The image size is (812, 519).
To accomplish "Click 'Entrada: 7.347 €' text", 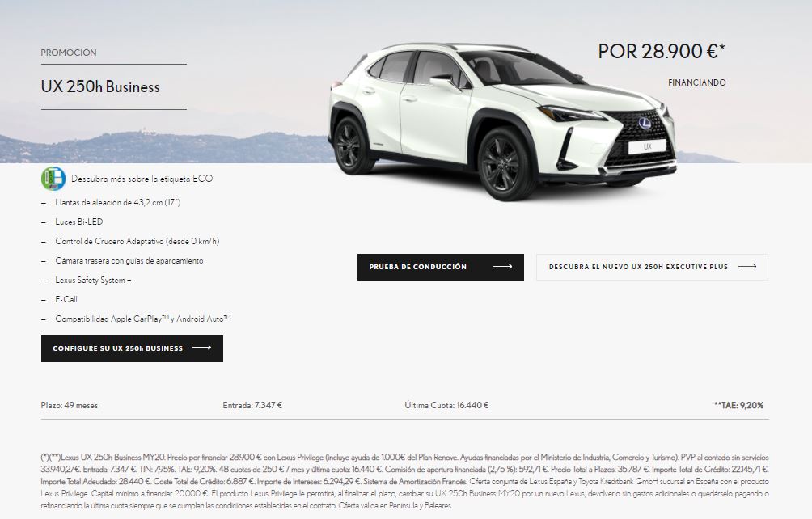I will tap(252, 406).
